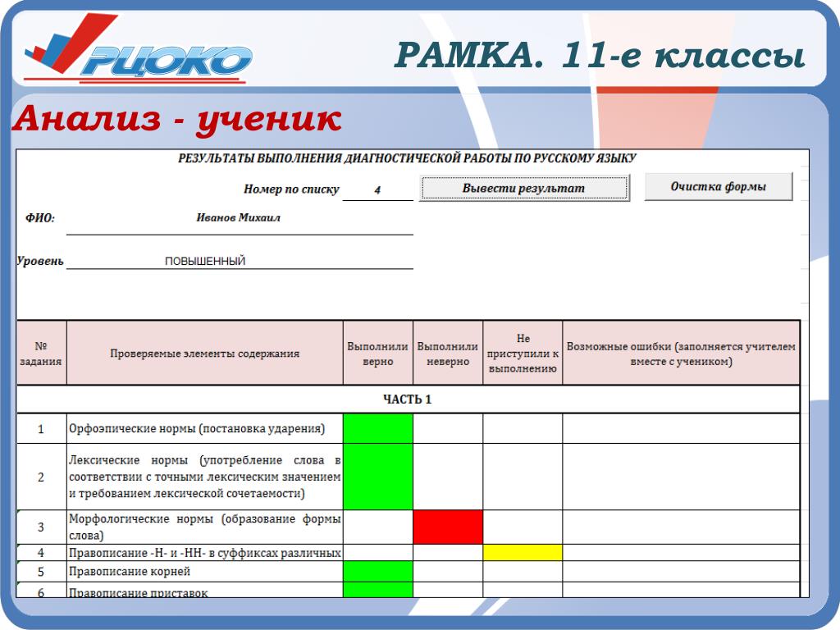840x630 pixels.
Task: Click the task number 5 cell
Action: pyautogui.click(x=41, y=572)
